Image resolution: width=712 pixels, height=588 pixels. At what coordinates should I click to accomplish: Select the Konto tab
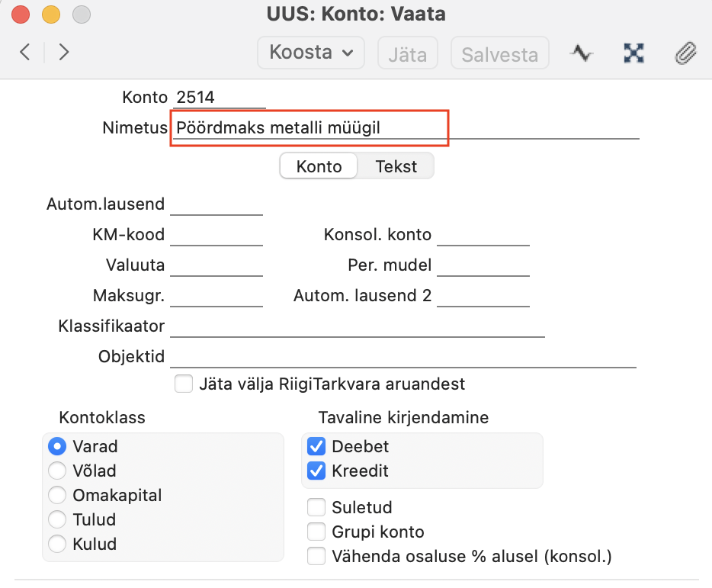319,166
